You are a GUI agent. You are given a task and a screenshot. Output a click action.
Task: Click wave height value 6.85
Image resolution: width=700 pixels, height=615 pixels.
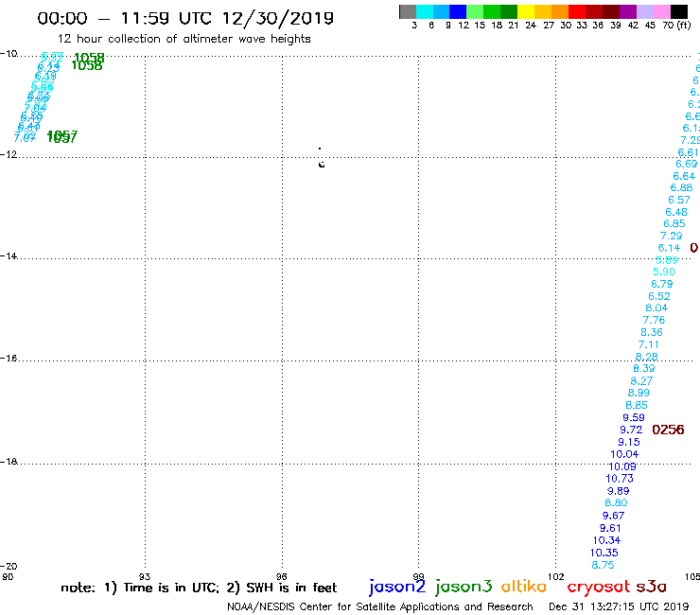(674, 223)
